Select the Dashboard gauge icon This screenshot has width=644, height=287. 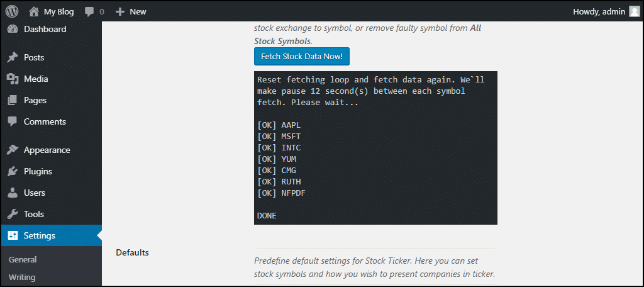tap(13, 29)
